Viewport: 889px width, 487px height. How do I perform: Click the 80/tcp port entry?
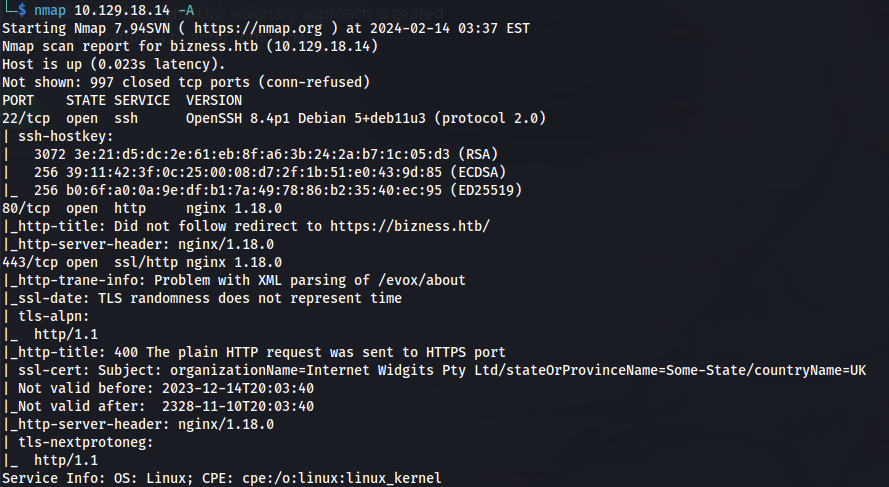(26, 209)
